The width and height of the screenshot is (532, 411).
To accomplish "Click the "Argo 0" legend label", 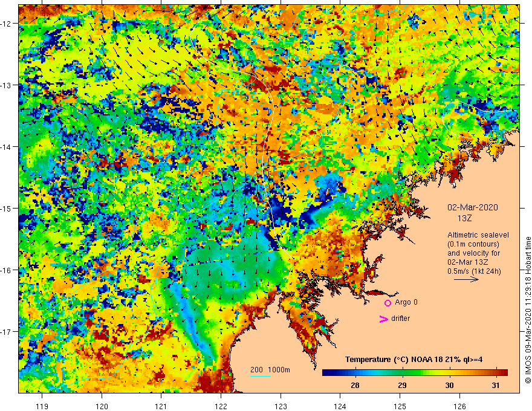I will [x=406, y=302].
